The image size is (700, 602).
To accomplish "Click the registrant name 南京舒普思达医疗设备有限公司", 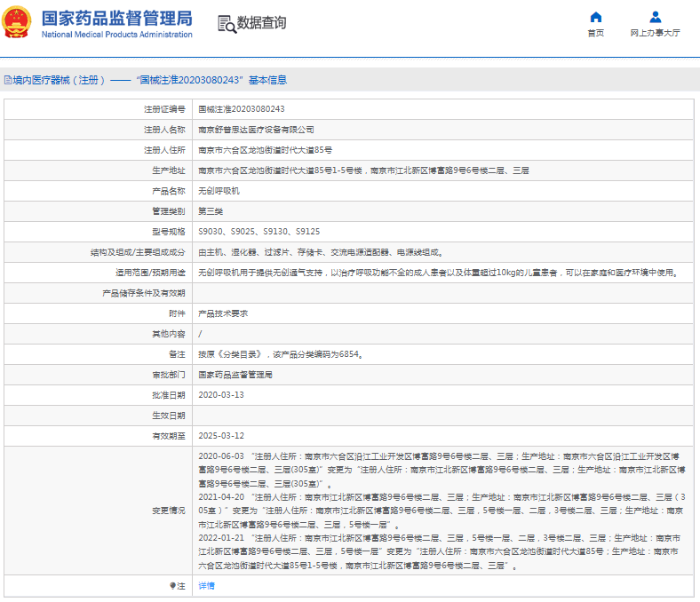I will click(256, 129).
